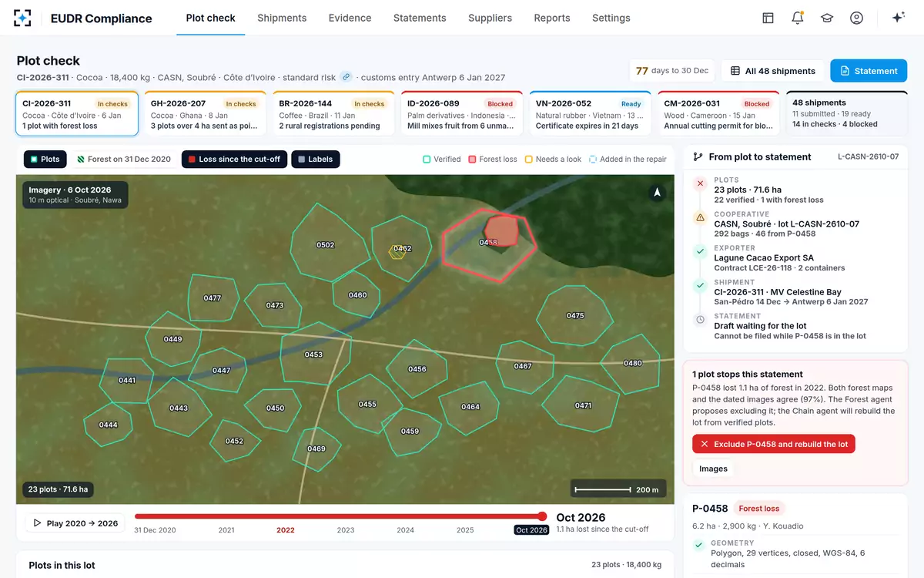Open the AI sparkle assistant icon
The image size is (924, 578).
point(898,18)
